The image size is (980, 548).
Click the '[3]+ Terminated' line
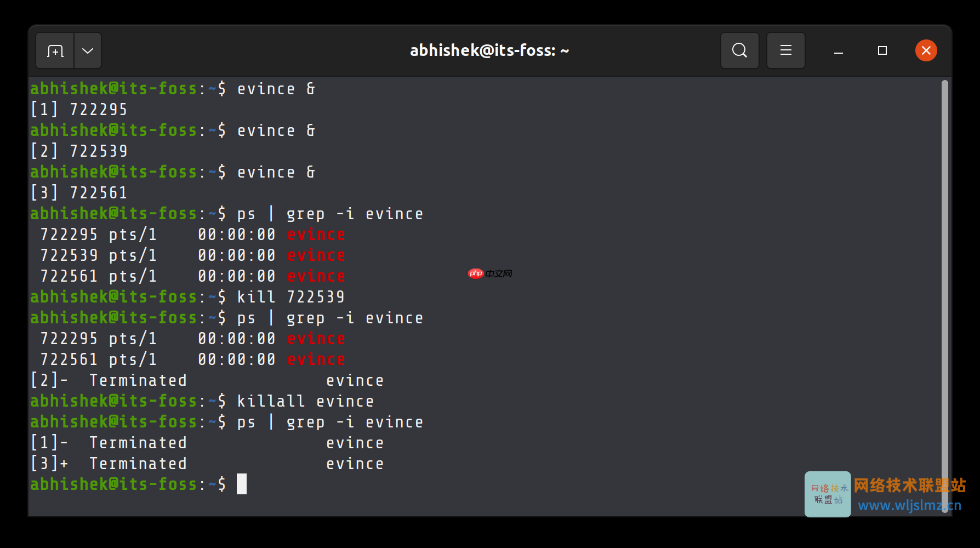point(207,464)
